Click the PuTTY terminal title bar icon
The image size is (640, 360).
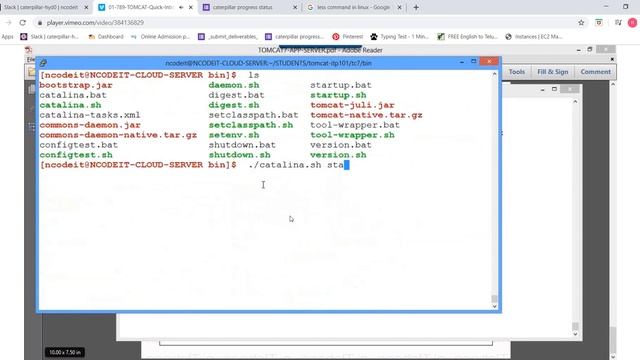[43, 63]
